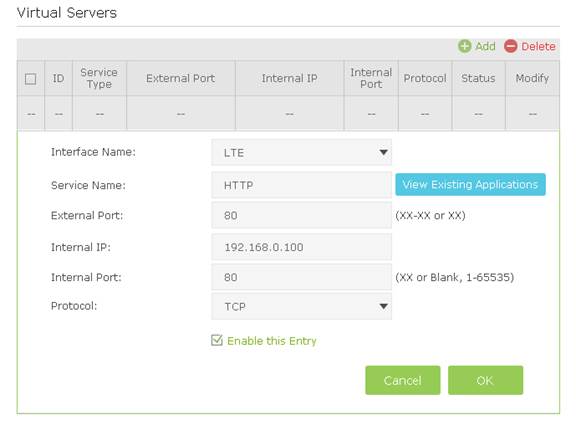The image size is (576, 425).
Task: Click the External Port column header
Action: [181, 78]
